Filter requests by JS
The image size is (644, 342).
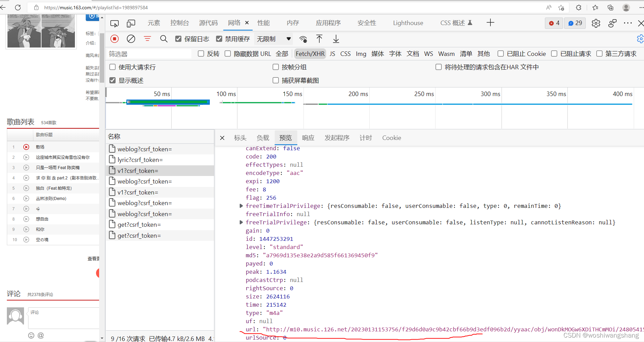(332, 54)
